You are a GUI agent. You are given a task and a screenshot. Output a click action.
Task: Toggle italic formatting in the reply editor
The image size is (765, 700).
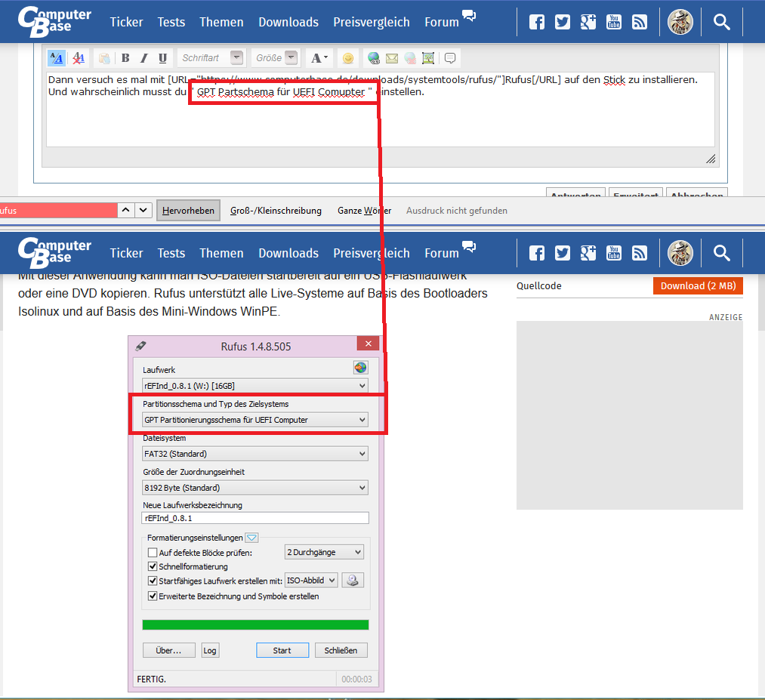[x=144, y=58]
